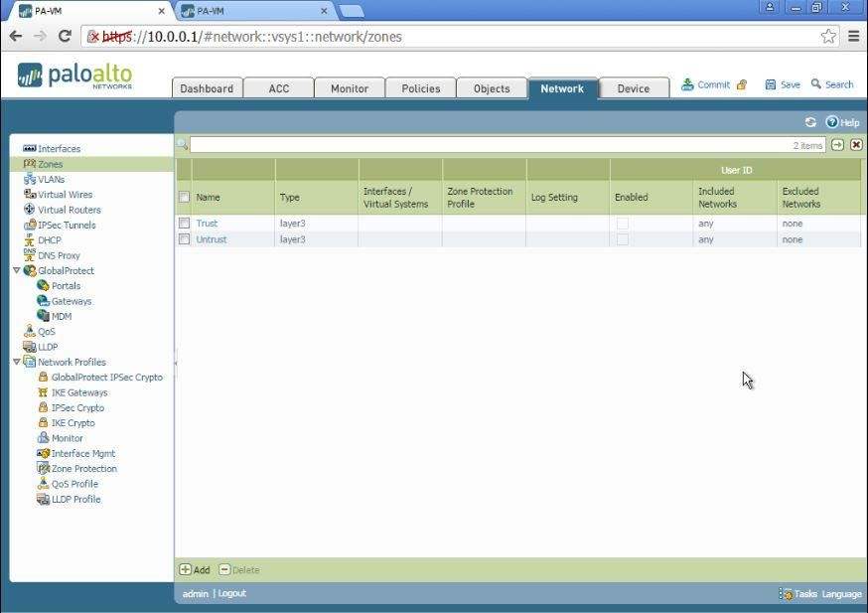Viewport: 868px width, 613px height.
Task: Click the Save disk icon
Action: [x=771, y=85]
